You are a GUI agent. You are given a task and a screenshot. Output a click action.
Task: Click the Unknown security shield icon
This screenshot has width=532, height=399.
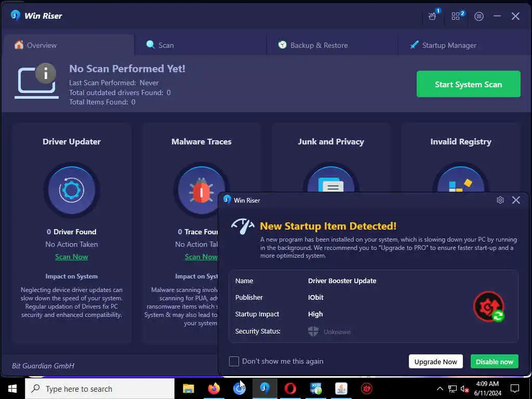313,331
